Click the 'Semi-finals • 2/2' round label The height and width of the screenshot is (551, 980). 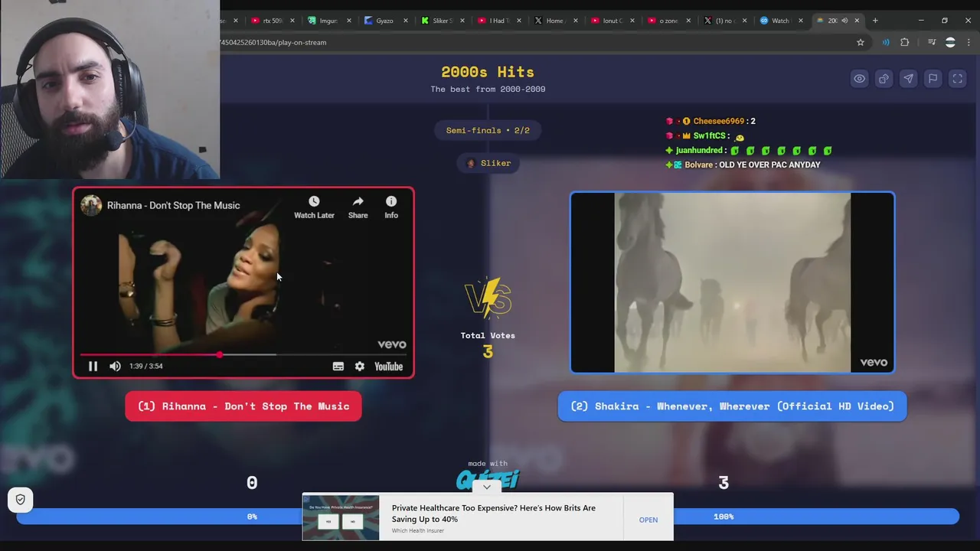488,130
